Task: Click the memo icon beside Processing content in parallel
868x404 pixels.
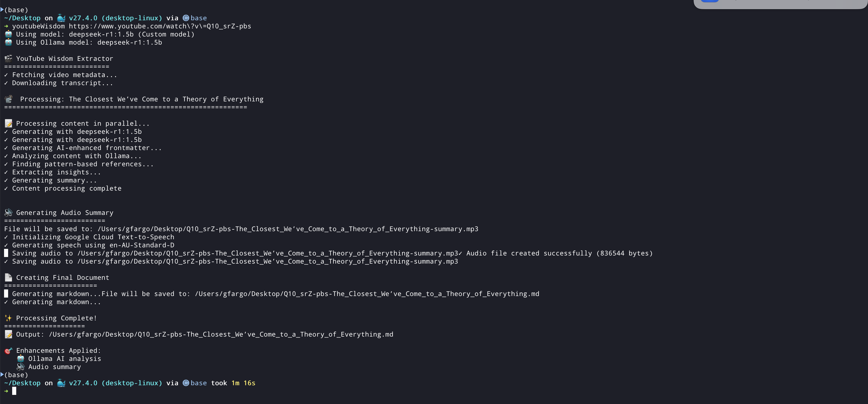Action: tap(8, 123)
